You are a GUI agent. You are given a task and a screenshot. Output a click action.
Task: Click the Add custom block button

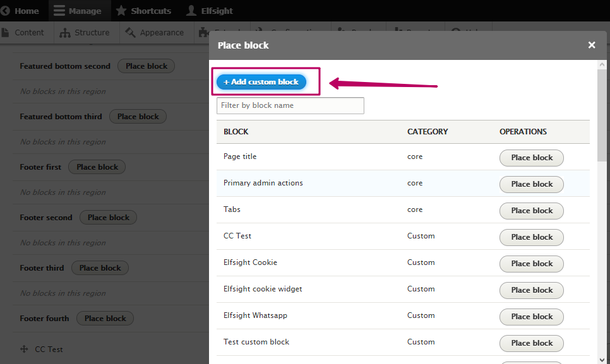pos(261,82)
